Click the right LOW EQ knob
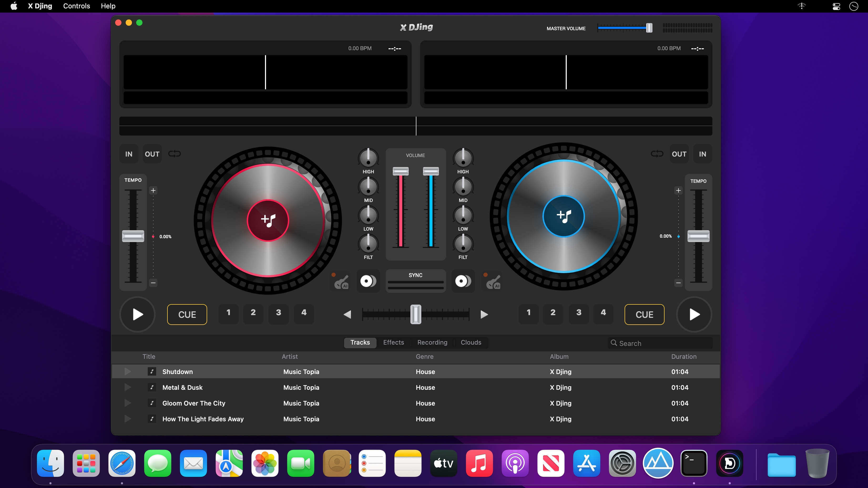Screen dimensions: 868x488 463,215
